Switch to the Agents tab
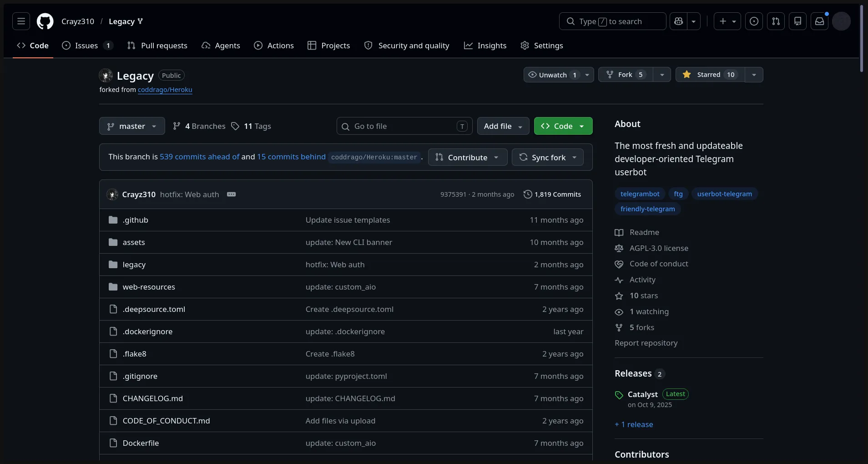This screenshot has width=868, height=464. (221, 46)
